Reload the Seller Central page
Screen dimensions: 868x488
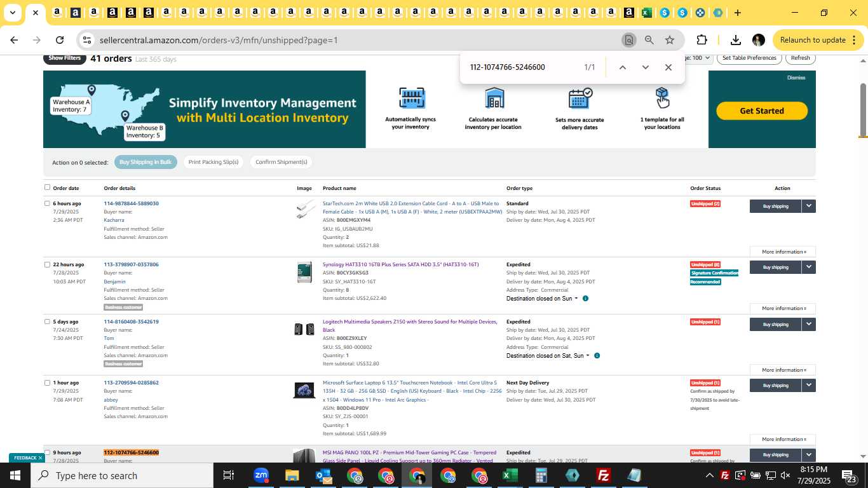tap(60, 40)
